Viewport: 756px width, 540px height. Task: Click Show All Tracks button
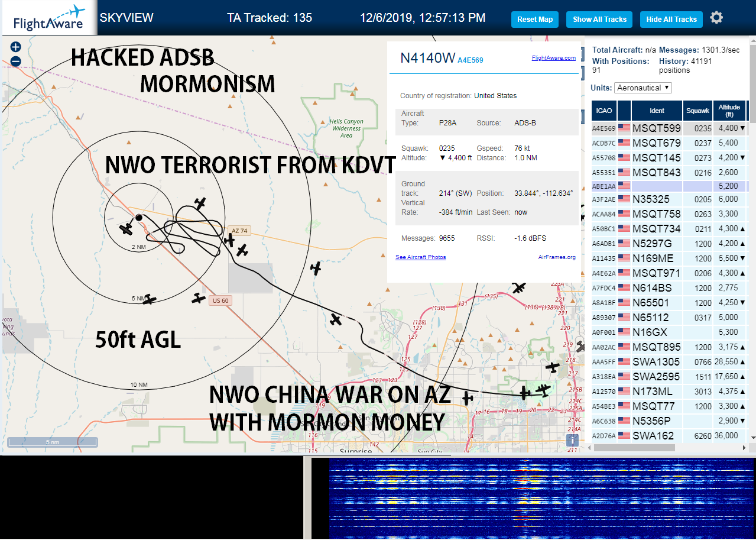click(x=599, y=20)
